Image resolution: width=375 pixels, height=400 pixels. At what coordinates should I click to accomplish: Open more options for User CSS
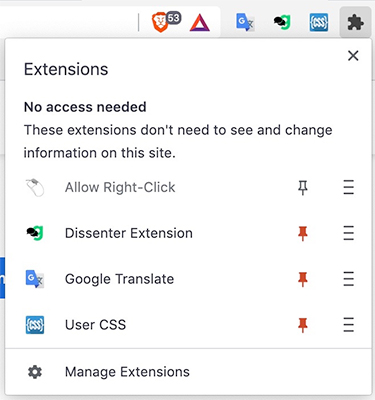(349, 325)
